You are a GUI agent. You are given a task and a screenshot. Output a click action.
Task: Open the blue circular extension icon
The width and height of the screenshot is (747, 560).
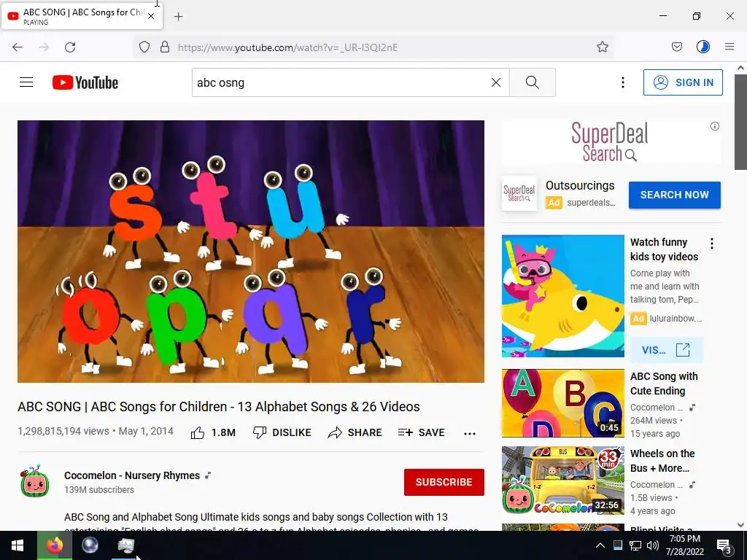(x=703, y=47)
